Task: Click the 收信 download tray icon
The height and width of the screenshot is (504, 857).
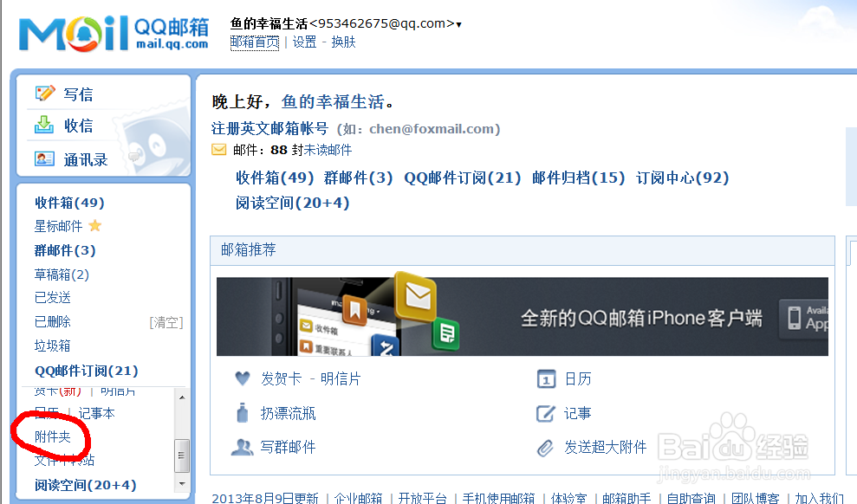Action: 44,125
